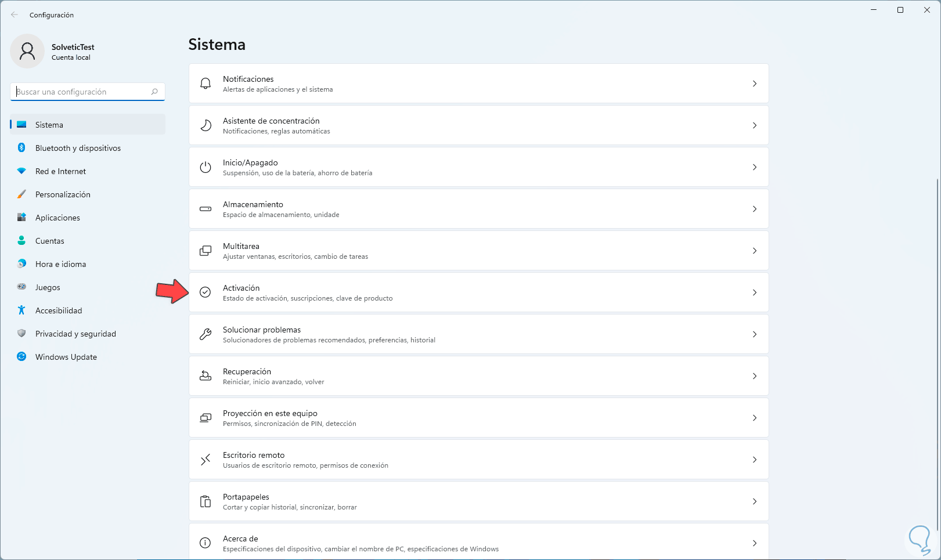Go to Windows Update section
The width and height of the screenshot is (941, 560).
click(x=66, y=357)
